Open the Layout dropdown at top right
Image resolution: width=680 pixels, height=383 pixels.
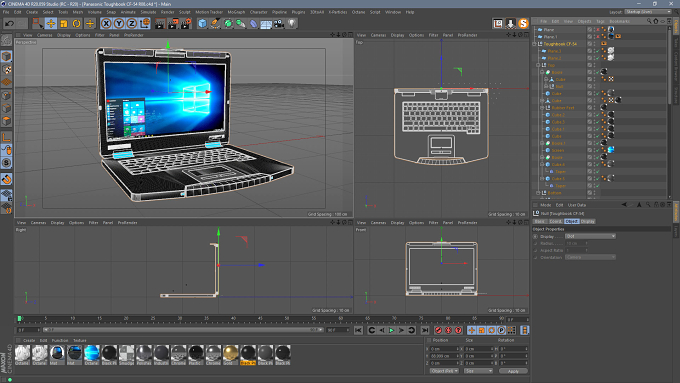(648, 12)
